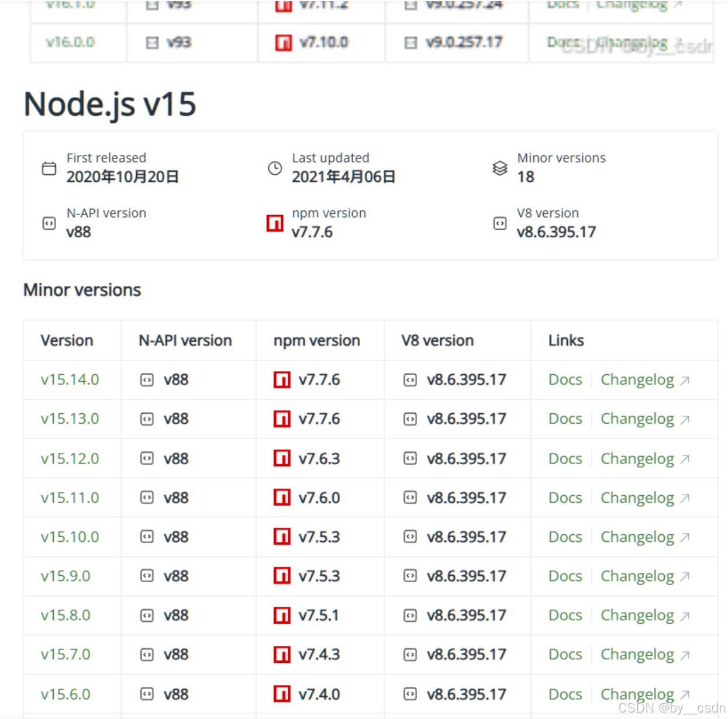Open the v15.12.0 version link
This screenshot has height=719, width=728.
70,459
